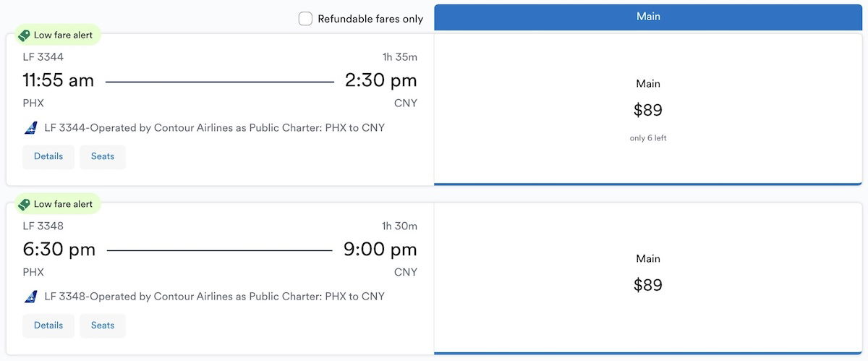Click the only 6 left notice
This screenshot has width=868, height=361.
[x=648, y=138]
